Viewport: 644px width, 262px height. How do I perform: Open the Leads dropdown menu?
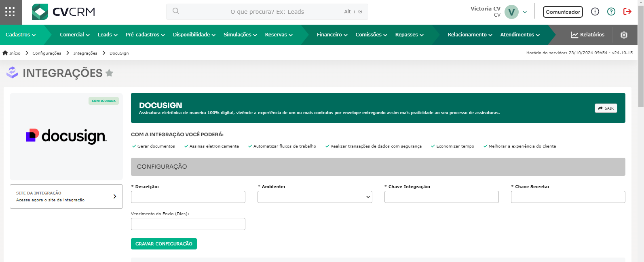108,35
